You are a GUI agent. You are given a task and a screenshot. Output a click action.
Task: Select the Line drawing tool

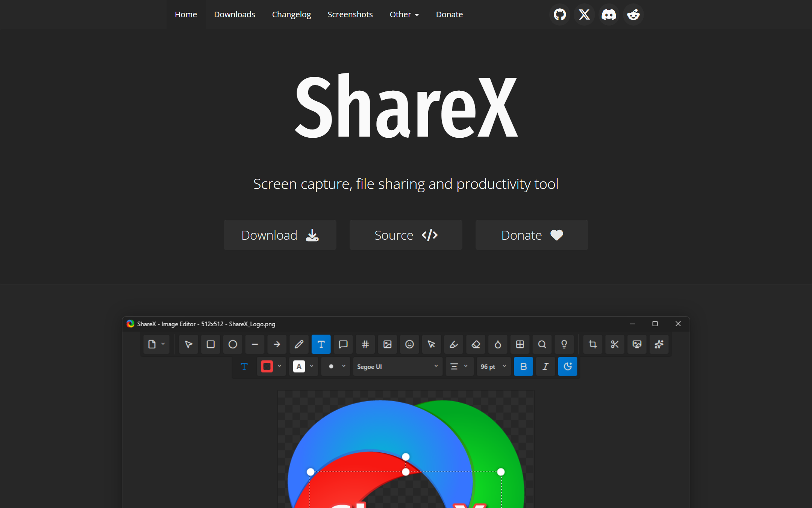(x=255, y=344)
